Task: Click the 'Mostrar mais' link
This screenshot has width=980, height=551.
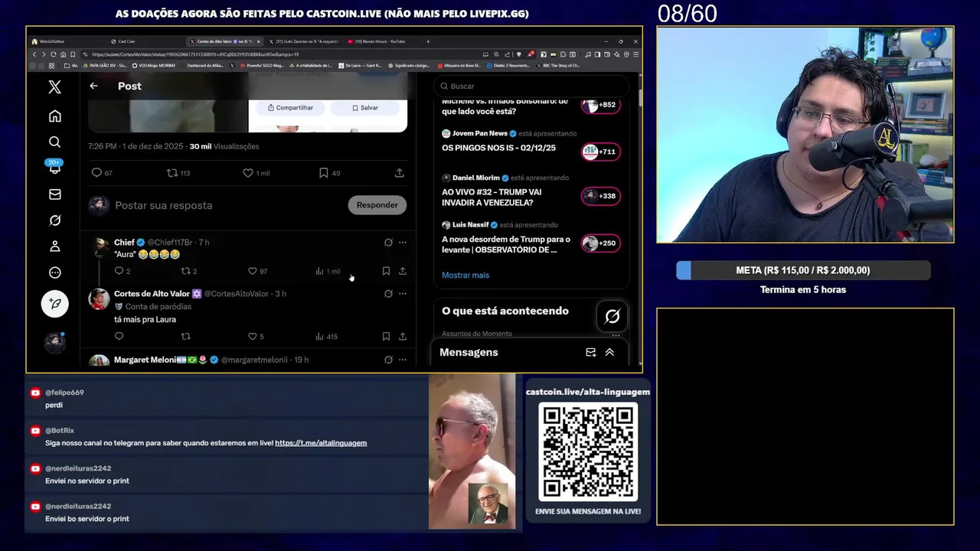Action: click(465, 275)
